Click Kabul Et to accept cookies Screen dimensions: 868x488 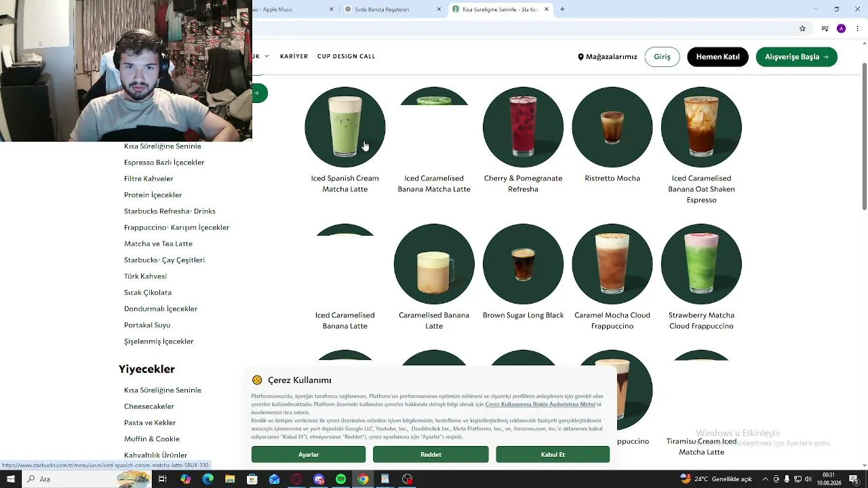[553, 455]
